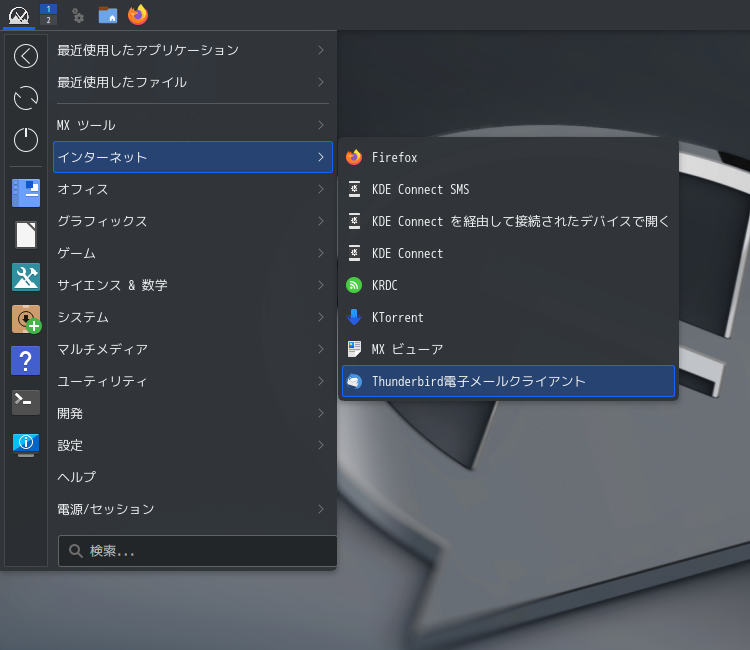Open MX Tools wrench icon in sidebar

26,277
